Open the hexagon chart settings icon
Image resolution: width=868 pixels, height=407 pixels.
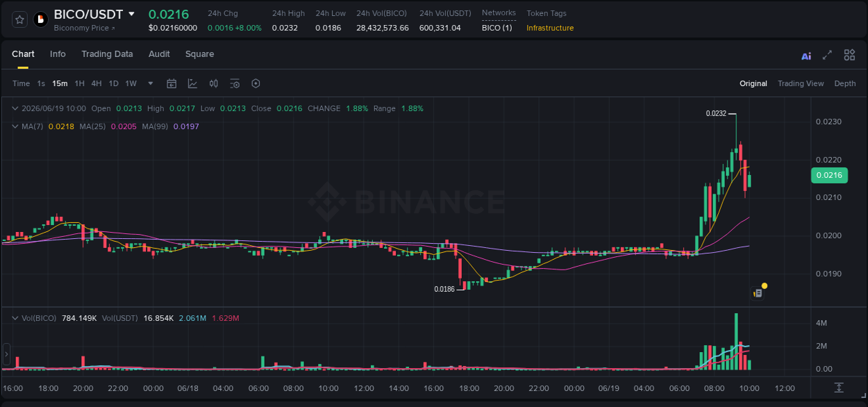coord(256,83)
